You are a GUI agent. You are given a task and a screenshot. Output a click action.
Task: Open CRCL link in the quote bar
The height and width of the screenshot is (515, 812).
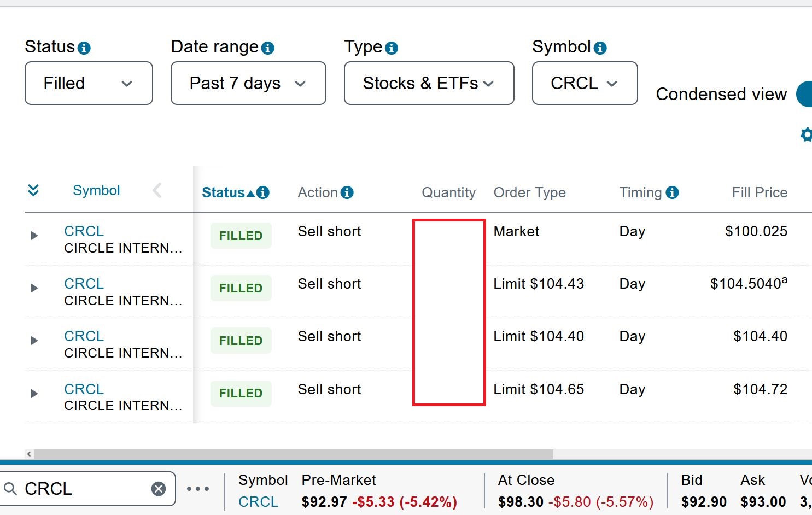(x=258, y=502)
